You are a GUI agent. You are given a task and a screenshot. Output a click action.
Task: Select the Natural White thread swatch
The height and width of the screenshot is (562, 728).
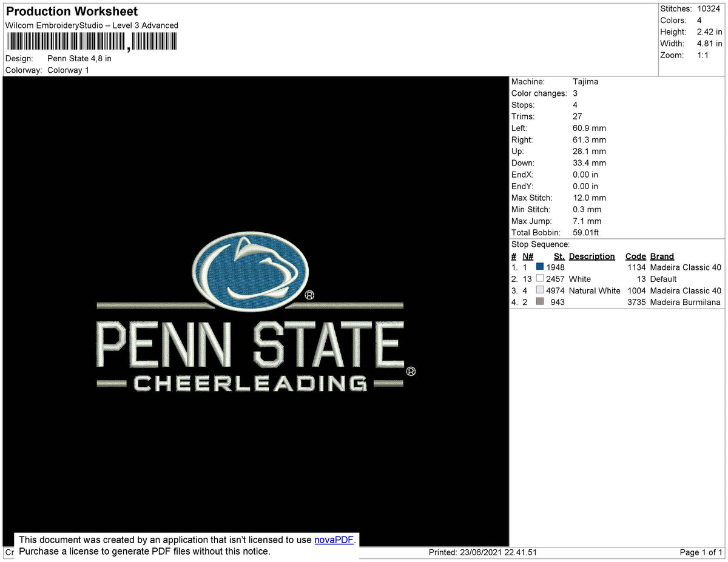tap(539, 290)
